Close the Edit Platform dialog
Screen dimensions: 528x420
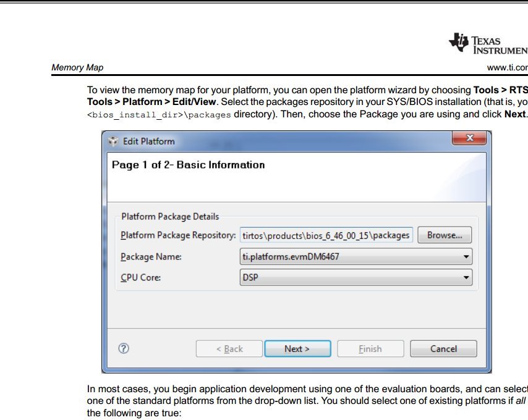pyautogui.click(x=469, y=138)
